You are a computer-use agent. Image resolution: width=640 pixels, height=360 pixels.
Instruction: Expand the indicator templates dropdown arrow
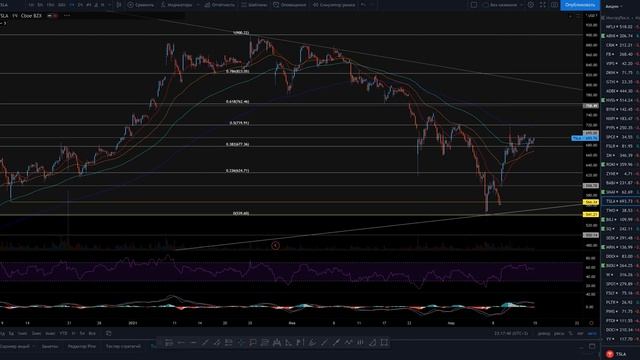click(x=198, y=5)
